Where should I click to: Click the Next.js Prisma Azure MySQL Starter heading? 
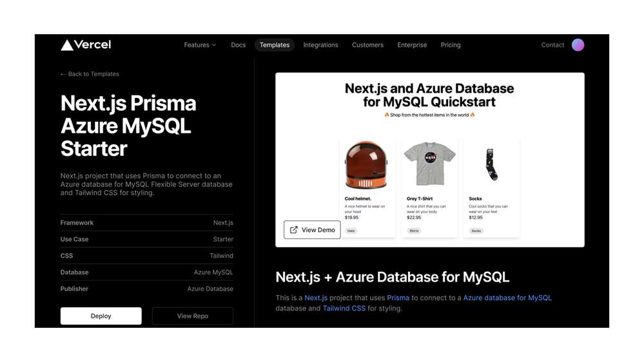(128, 126)
